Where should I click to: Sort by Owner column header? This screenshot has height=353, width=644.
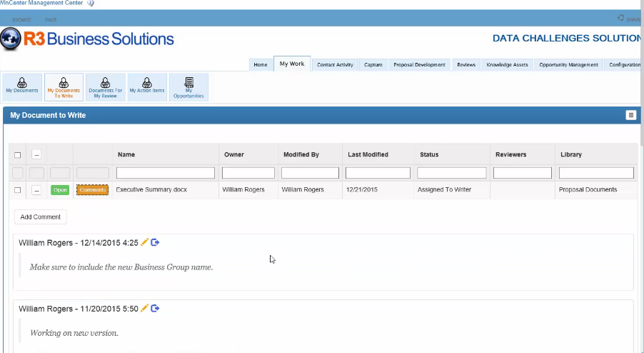tap(233, 154)
